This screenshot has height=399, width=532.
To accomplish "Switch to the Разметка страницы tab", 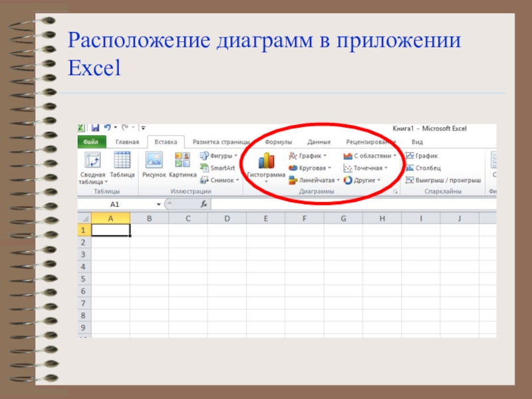I will (221, 142).
